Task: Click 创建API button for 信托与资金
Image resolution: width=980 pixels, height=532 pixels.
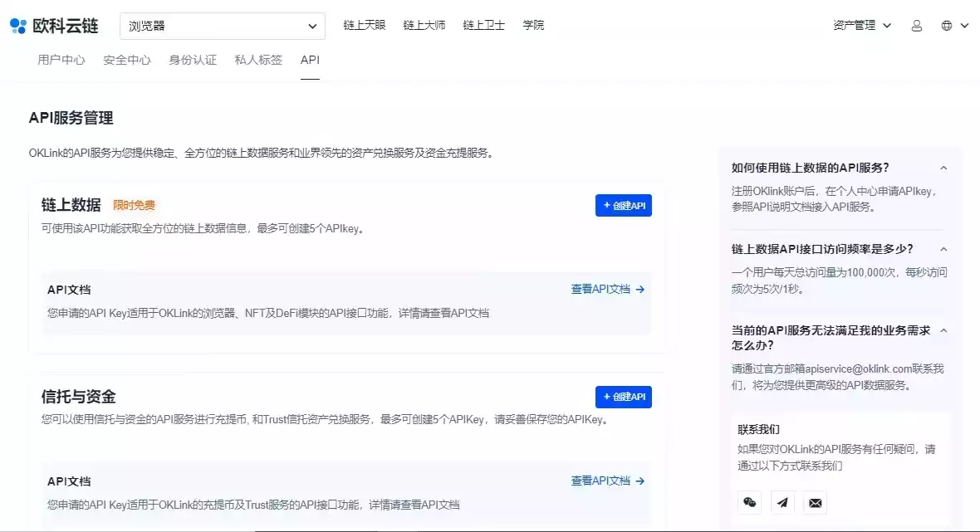Action: pyautogui.click(x=623, y=398)
